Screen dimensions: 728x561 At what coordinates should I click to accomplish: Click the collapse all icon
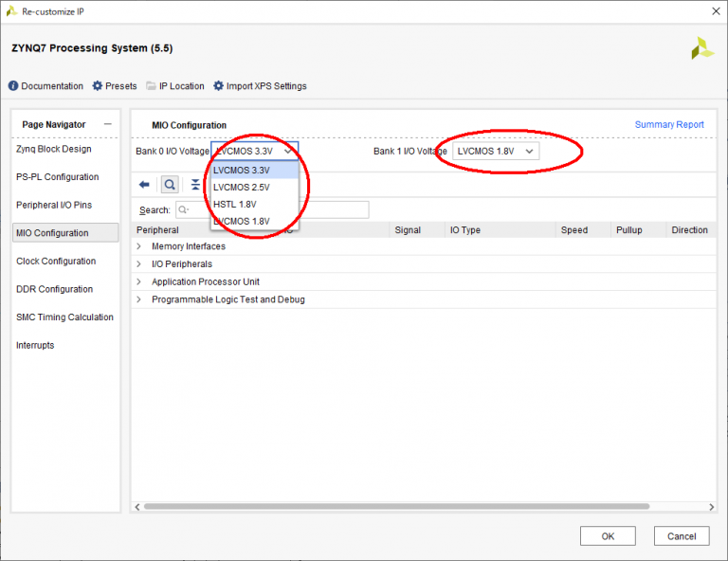tap(195, 185)
